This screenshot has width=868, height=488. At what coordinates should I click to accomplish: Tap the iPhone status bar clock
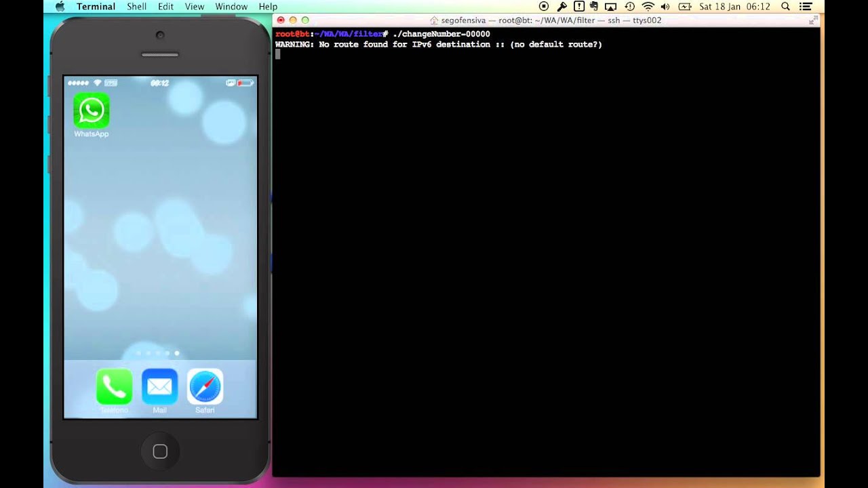coord(160,83)
